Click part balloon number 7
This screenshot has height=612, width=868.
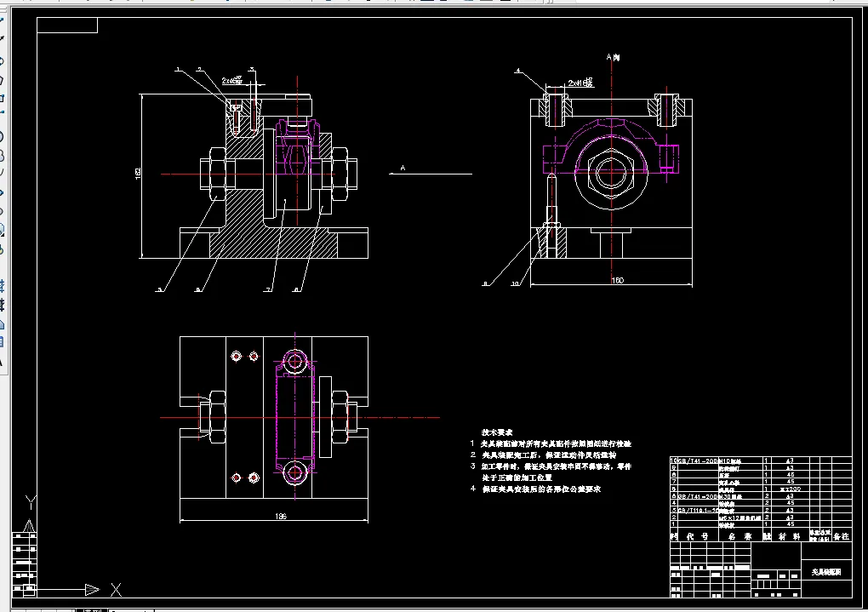(x=268, y=289)
